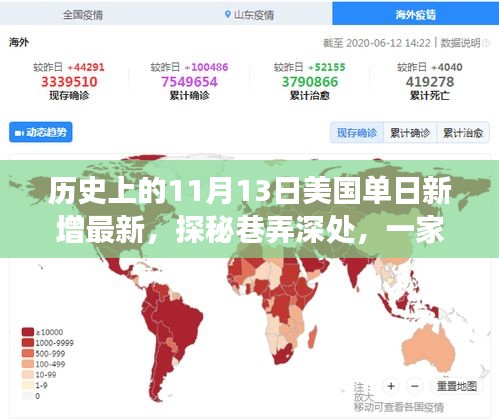Click the +52155 daily change value
This screenshot has height=419, width=499.
326,67
